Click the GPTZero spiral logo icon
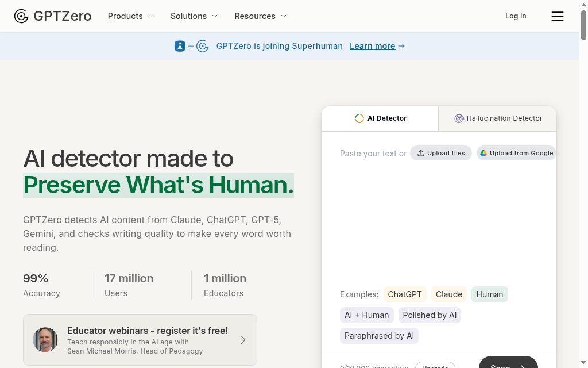Viewport: 588px width, 368px height. point(21,16)
